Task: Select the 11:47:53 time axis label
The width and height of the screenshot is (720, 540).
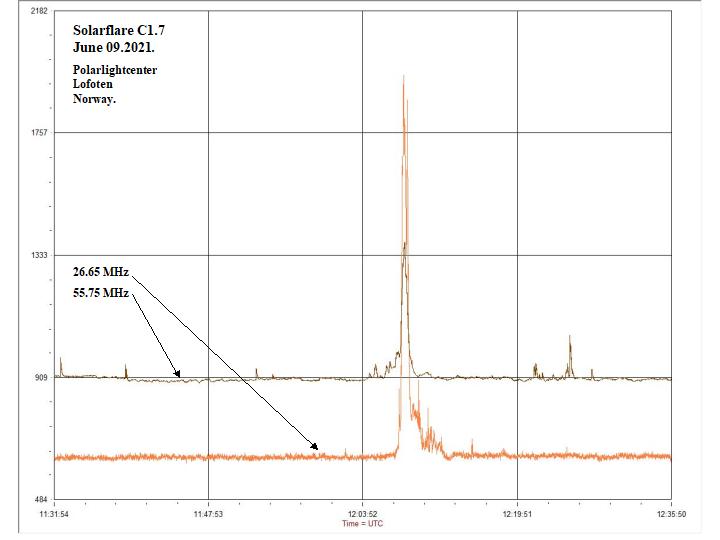Action: pos(208,514)
